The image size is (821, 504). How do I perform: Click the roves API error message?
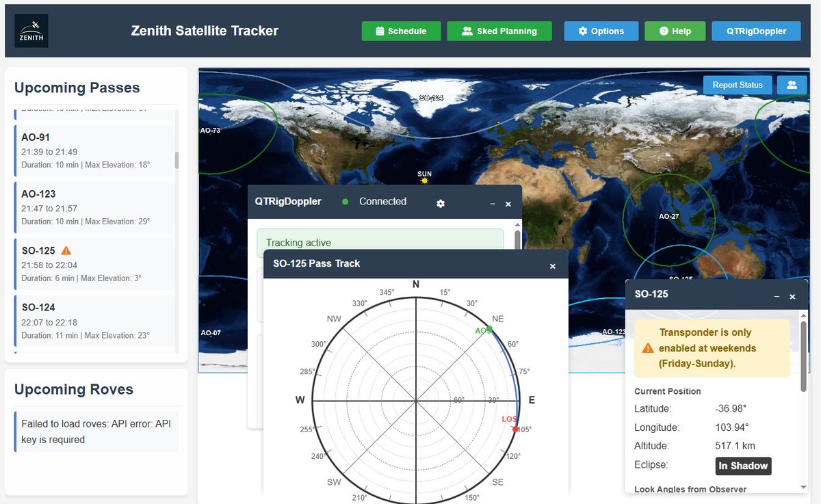coord(96,432)
